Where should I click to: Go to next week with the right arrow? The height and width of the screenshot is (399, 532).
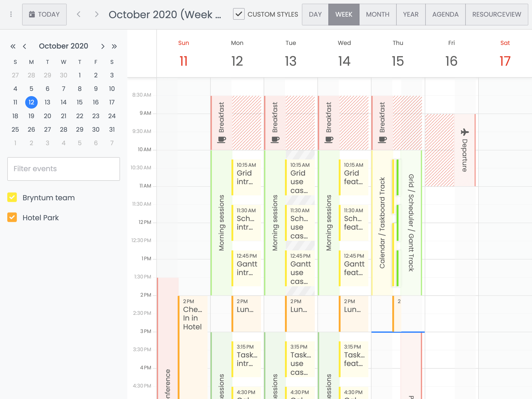pos(97,14)
